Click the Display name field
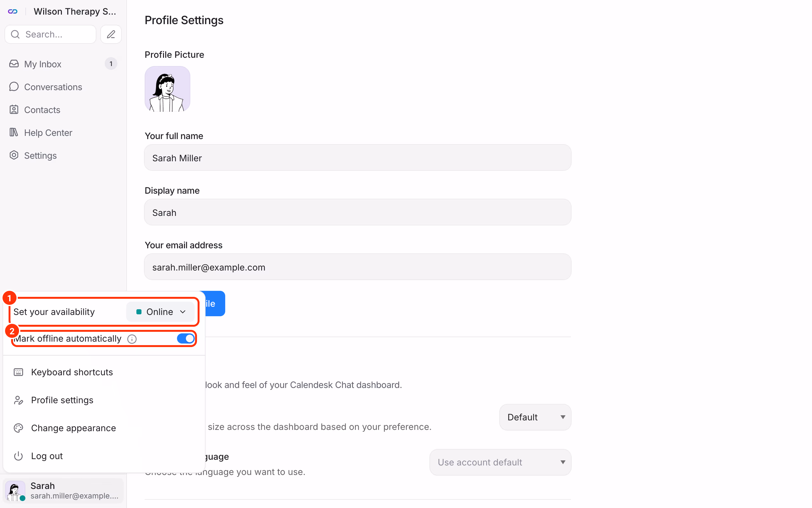This screenshot has width=812, height=508. [x=358, y=212]
